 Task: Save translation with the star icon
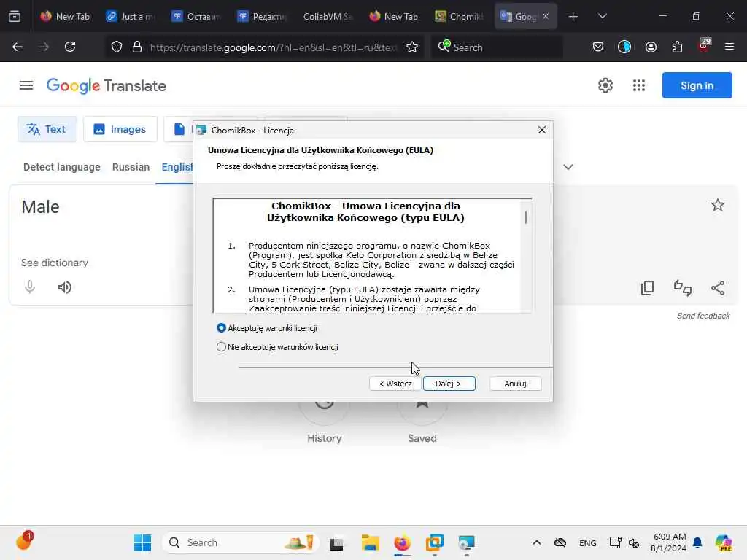tap(718, 205)
